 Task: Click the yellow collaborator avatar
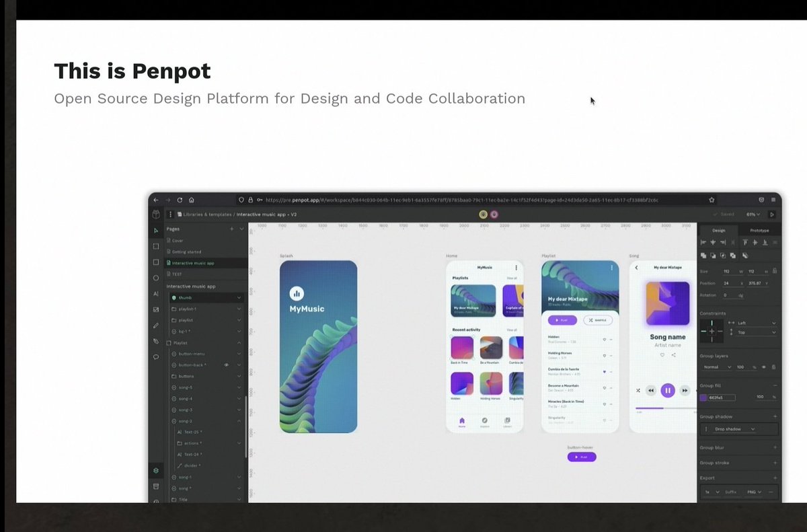483,215
